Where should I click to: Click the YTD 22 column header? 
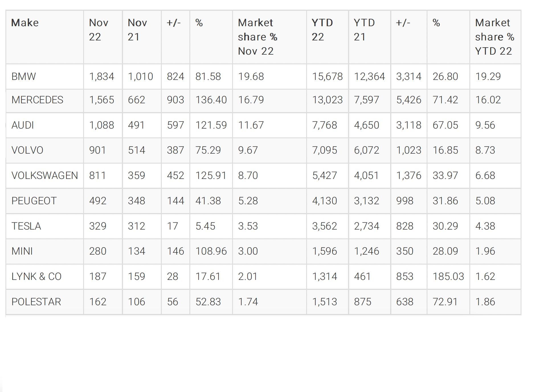click(322, 30)
